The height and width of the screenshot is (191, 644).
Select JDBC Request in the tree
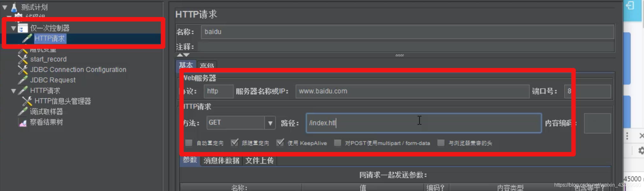tap(53, 80)
